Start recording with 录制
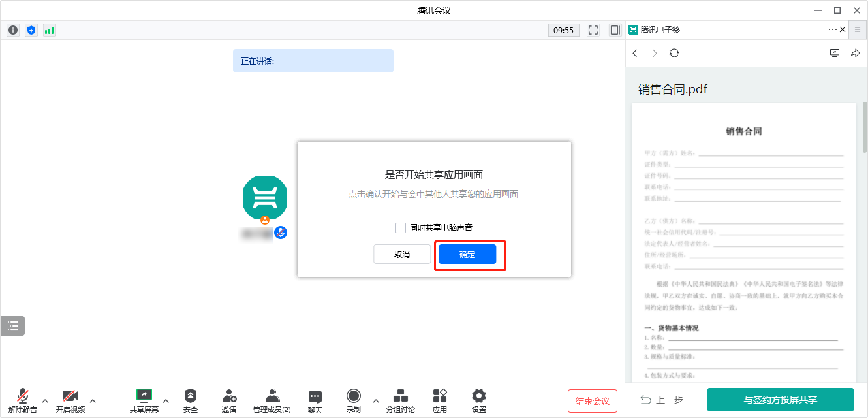 354,400
